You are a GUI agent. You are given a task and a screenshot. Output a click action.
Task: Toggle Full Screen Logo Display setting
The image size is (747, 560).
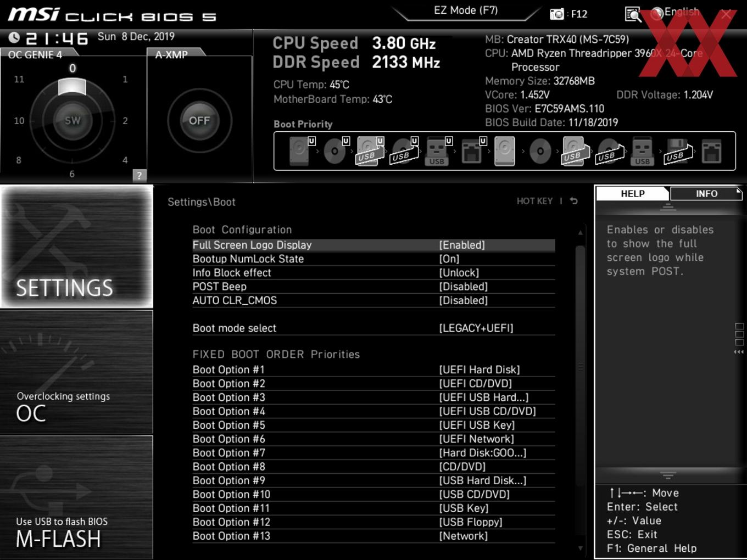coord(374,245)
